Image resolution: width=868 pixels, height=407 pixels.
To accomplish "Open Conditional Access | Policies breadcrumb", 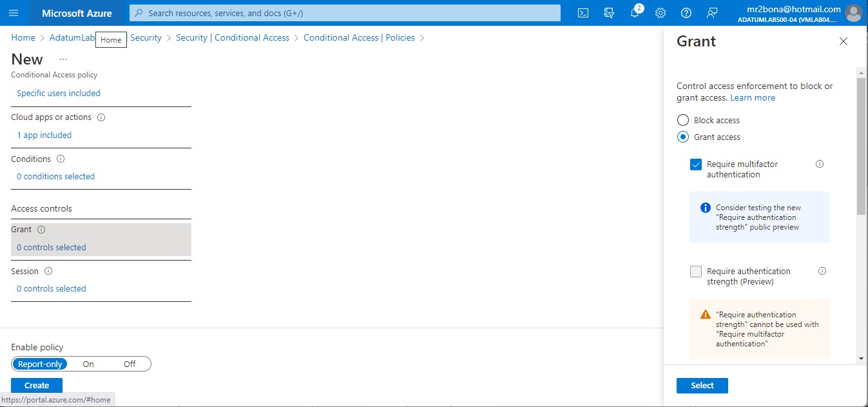I will click(x=359, y=38).
